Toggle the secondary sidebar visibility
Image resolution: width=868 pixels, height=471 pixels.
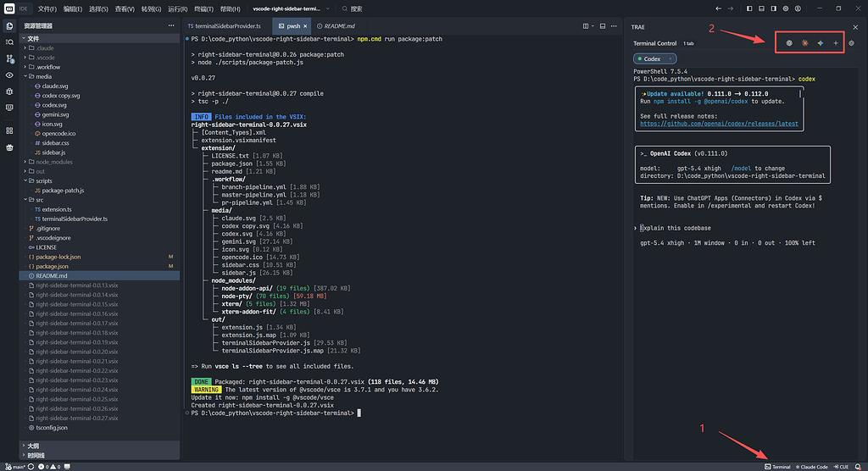(x=773, y=8)
